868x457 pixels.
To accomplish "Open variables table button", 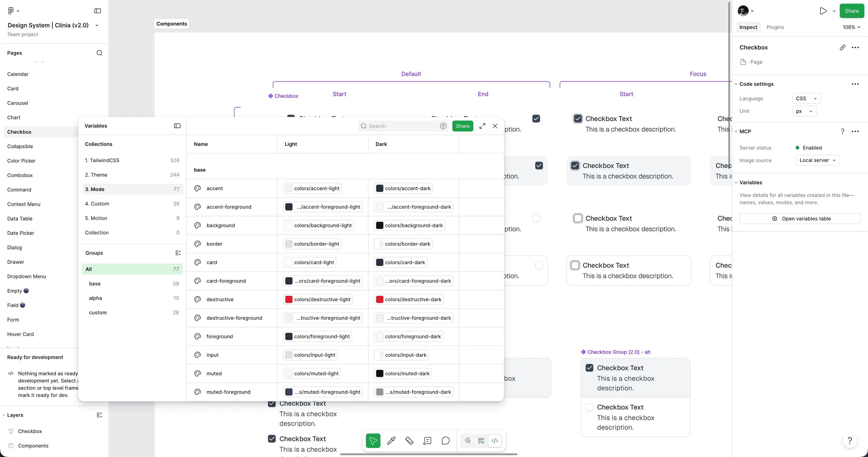I will click(800, 219).
